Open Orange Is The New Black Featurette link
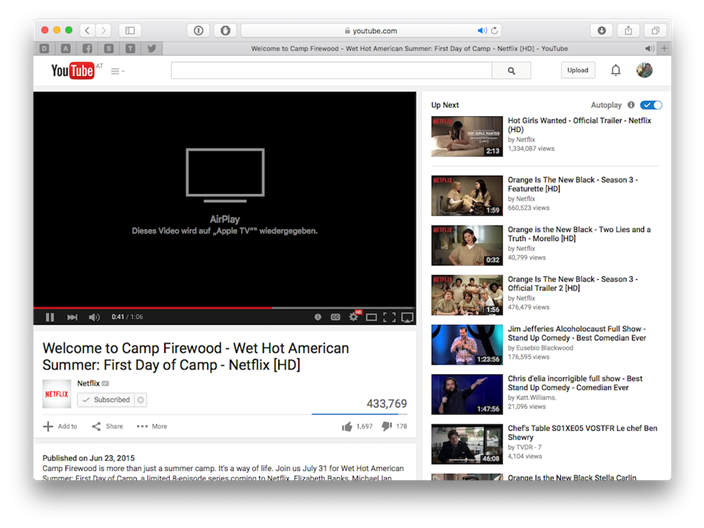The height and width of the screenshot is (528, 704). pyautogui.click(x=572, y=184)
